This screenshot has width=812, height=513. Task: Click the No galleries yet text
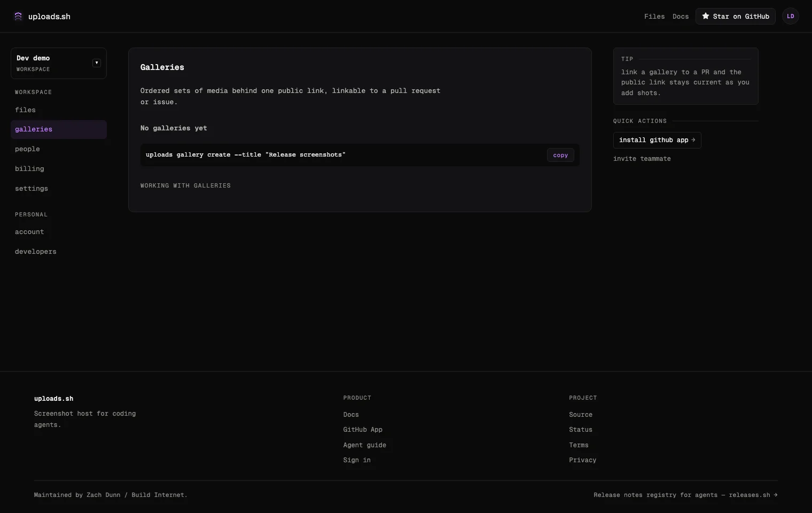(174, 128)
